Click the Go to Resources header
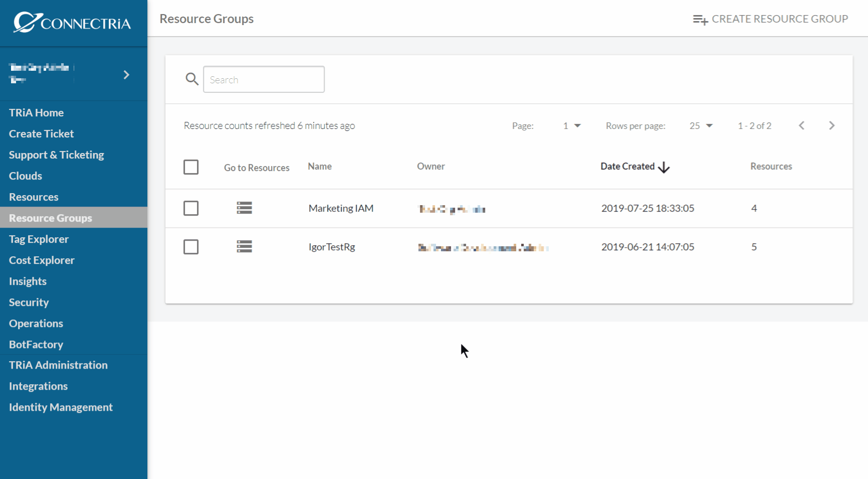Screen dimensions: 868x479 [x=257, y=168]
